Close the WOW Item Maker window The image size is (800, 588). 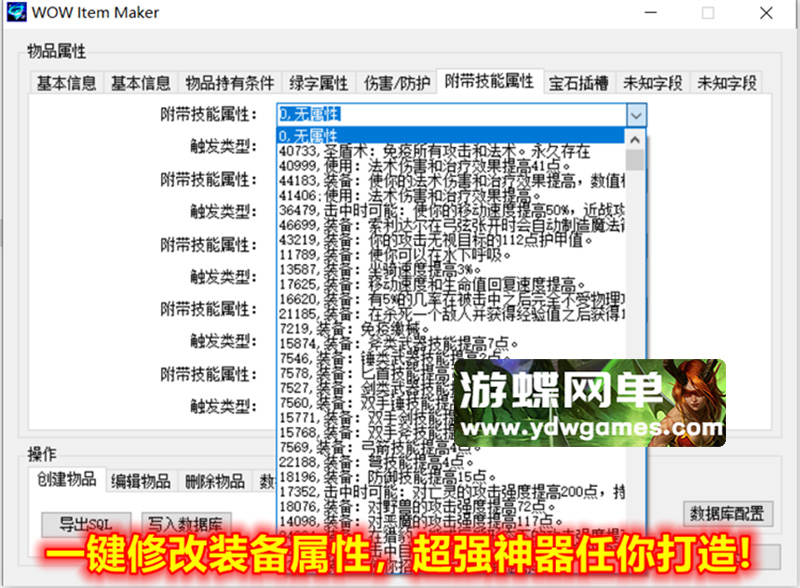pos(766,12)
